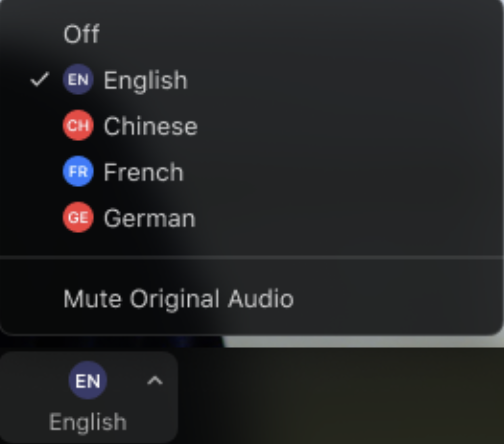Open the English interpretation toolbar button
The height and width of the screenshot is (444, 504).
click(x=88, y=397)
